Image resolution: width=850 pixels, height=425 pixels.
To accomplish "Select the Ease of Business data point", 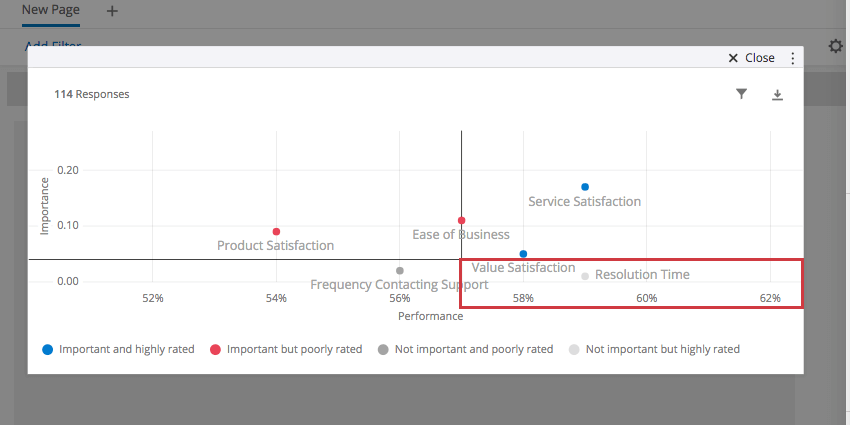I will pyautogui.click(x=461, y=221).
